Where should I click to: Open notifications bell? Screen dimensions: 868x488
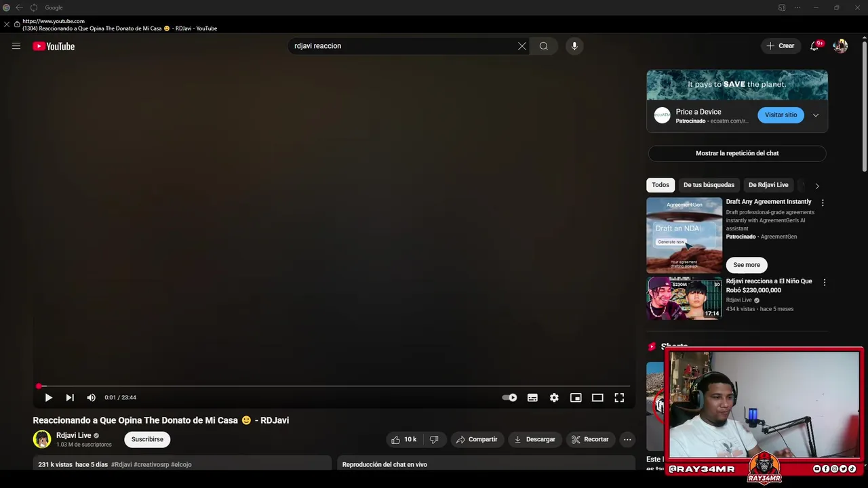click(814, 46)
